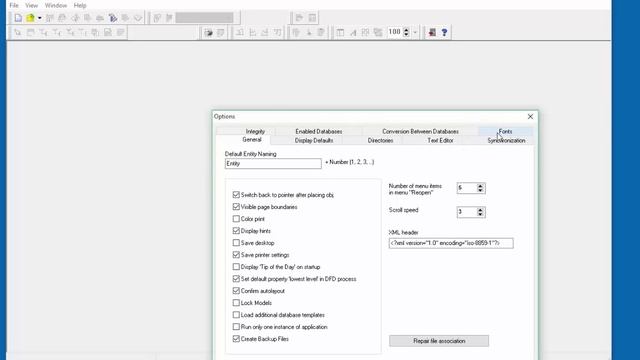Click the Repair file association button
Viewport: 640px width, 360px height.
click(439, 341)
